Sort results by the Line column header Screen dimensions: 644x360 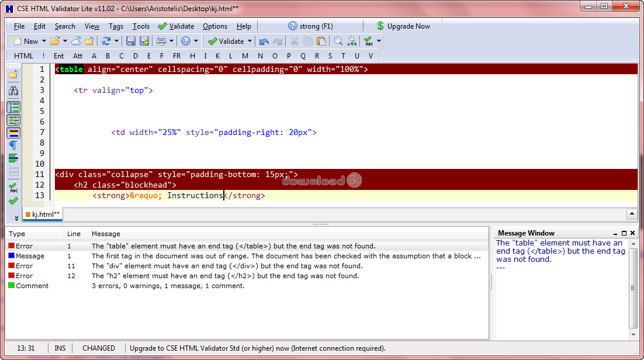tap(75, 234)
